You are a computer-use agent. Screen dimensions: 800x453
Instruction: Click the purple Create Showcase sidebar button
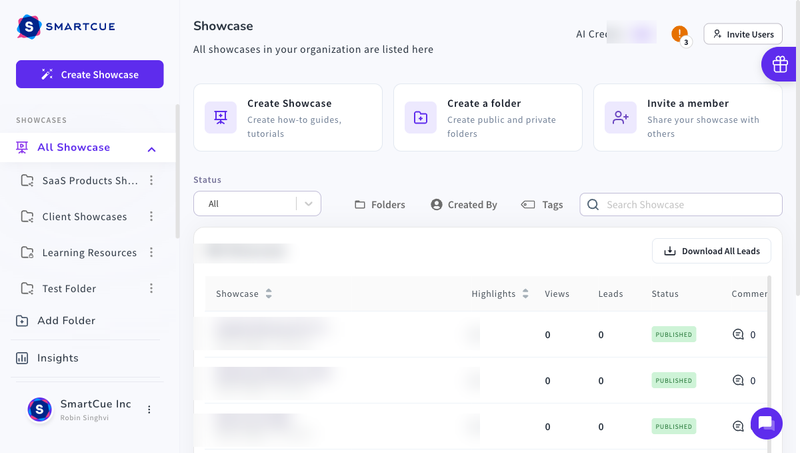tap(90, 74)
